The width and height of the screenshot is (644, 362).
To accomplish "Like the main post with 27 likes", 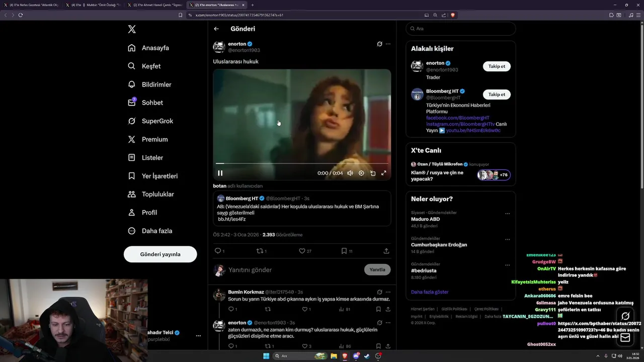I will pos(305,251).
